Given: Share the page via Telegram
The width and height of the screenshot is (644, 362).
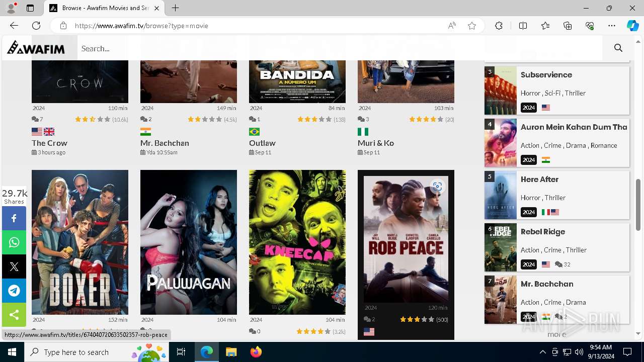Looking at the screenshot, I should 14,291.
